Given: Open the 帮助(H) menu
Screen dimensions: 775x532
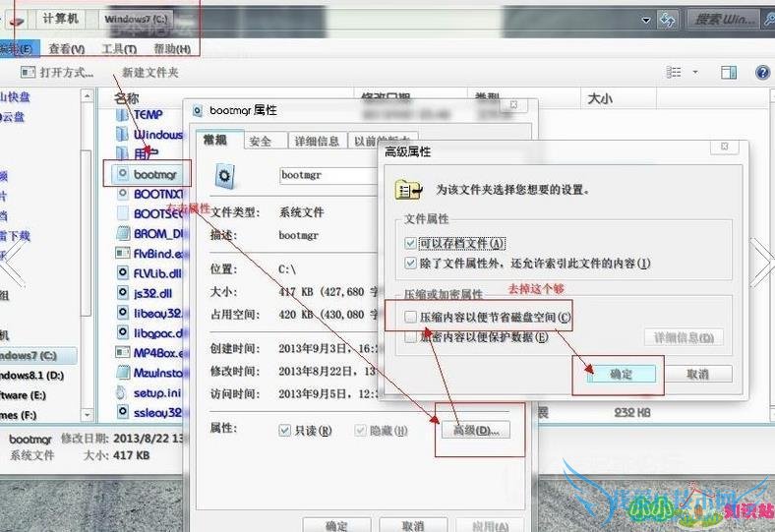Looking at the screenshot, I should tap(172, 49).
